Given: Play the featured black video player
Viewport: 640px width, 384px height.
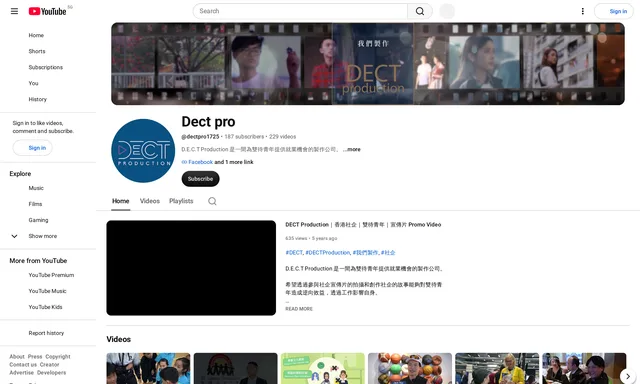Looking at the screenshot, I should [x=191, y=268].
